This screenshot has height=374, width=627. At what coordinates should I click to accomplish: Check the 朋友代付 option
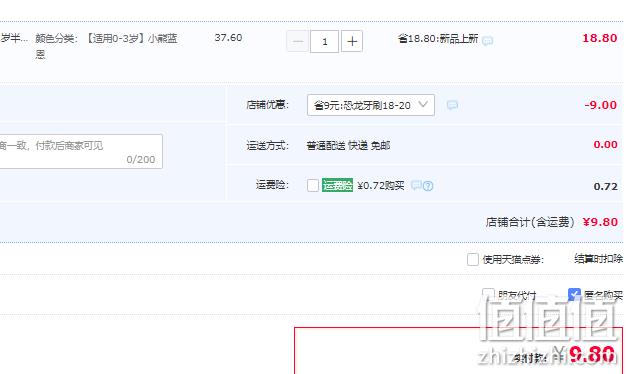pyautogui.click(x=488, y=295)
